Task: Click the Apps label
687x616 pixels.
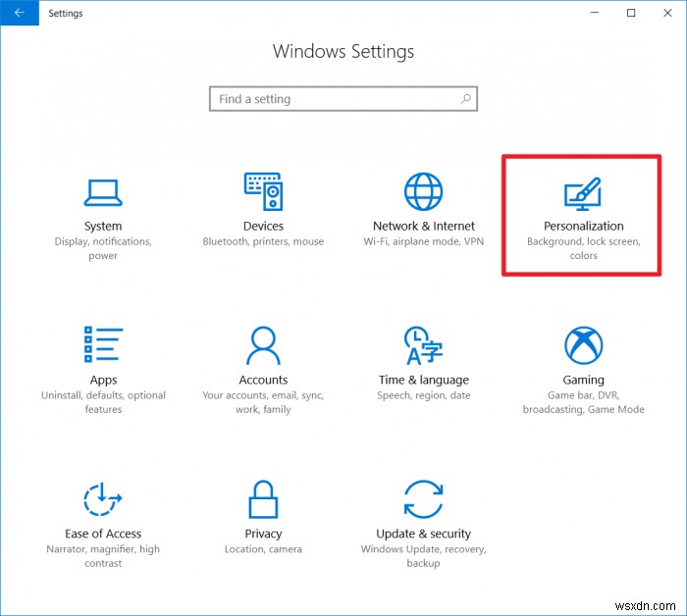Action: coord(103,381)
